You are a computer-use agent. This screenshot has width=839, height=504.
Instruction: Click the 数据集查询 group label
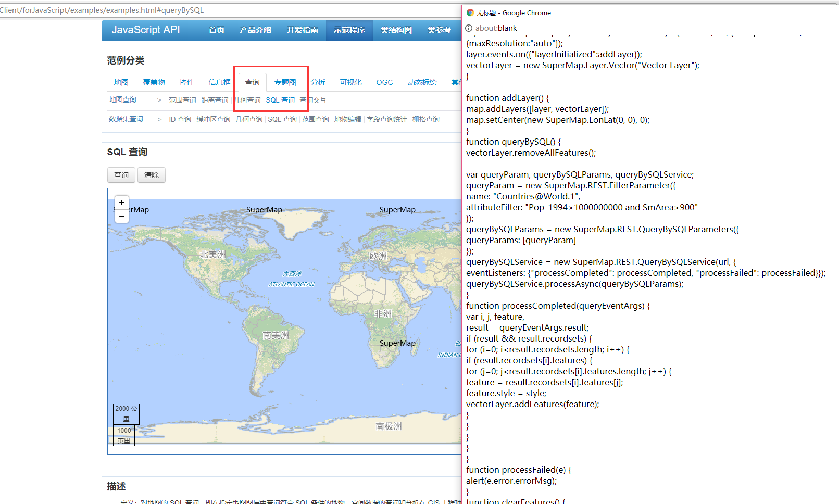(126, 119)
